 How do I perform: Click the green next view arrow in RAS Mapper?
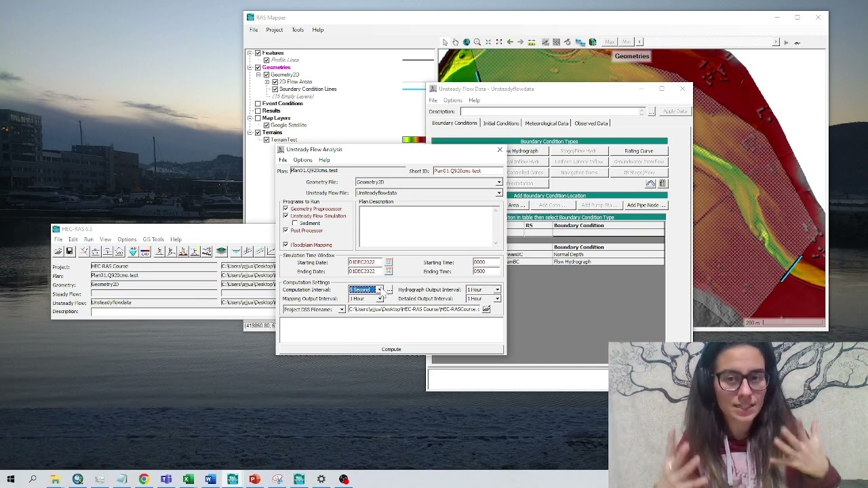tap(521, 42)
